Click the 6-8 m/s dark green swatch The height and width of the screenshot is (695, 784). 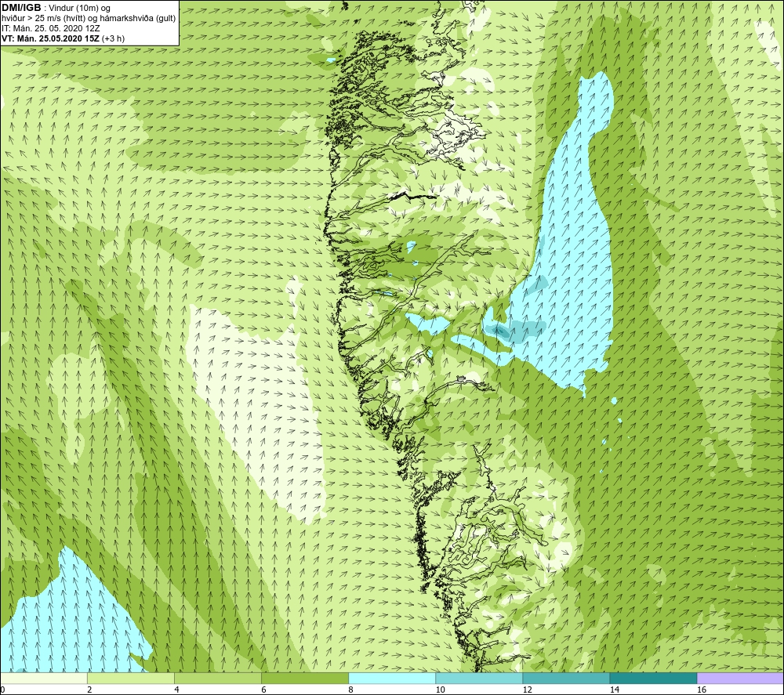click(x=304, y=678)
